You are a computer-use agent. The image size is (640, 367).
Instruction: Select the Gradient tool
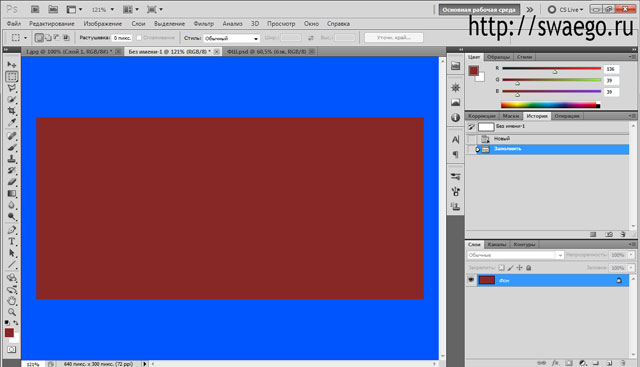pos(11,194)
